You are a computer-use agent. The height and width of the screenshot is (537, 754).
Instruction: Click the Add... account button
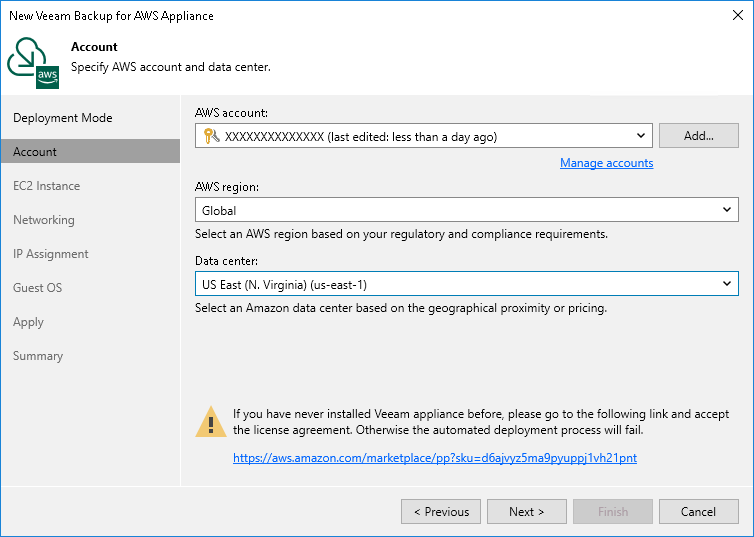point(699,136)
